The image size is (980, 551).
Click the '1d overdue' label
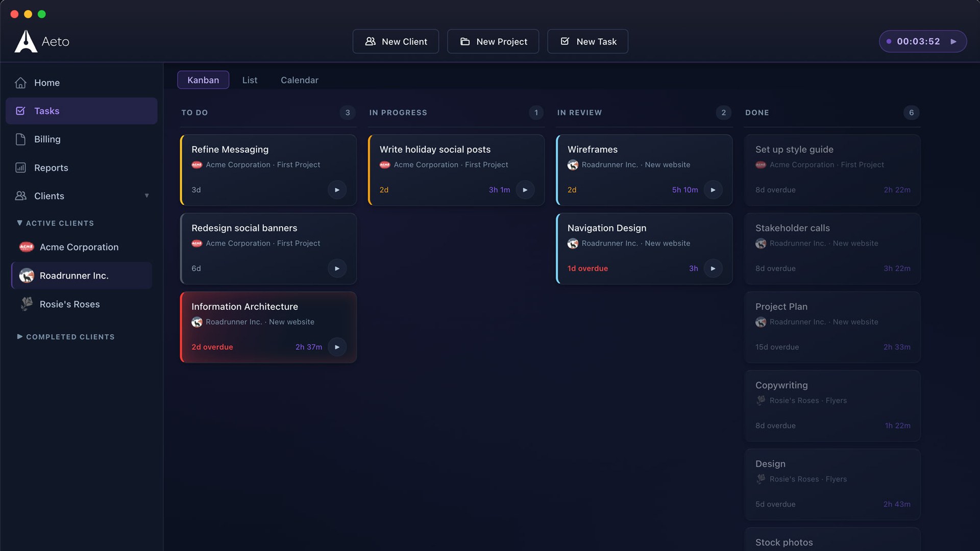[587, 268]
